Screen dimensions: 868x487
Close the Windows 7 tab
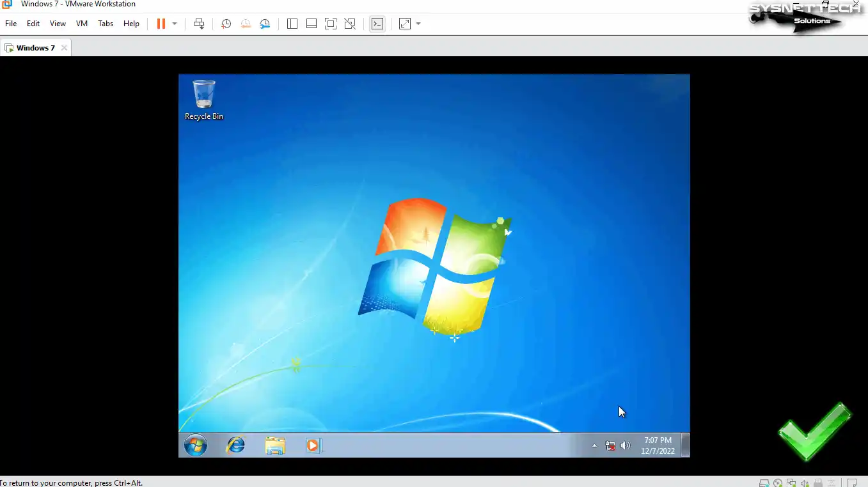(64, 48)
